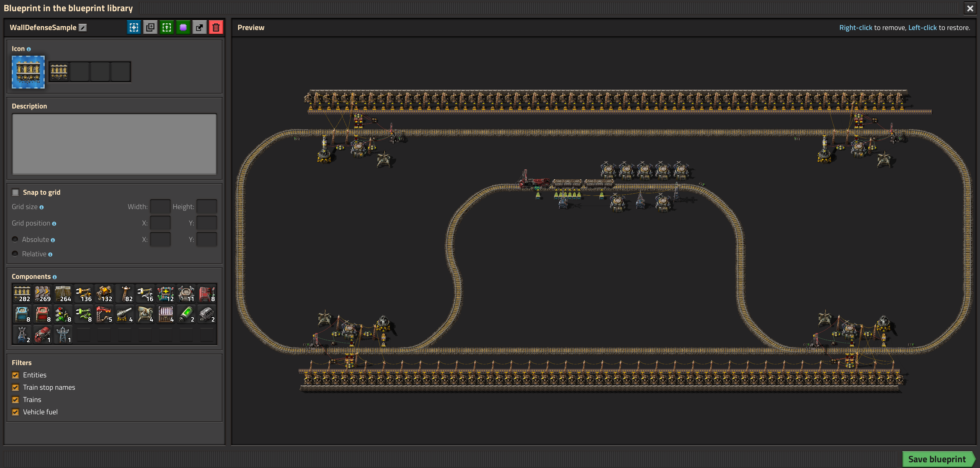This screenshot has width=980, height=468.
Task: Click the blue requester chest component
Action: (22, 315)
